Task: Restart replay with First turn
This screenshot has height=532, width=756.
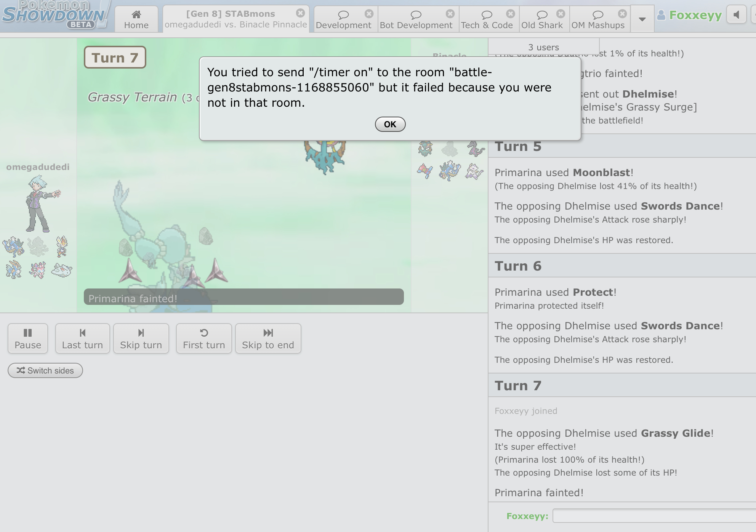Action: (204, 338)
